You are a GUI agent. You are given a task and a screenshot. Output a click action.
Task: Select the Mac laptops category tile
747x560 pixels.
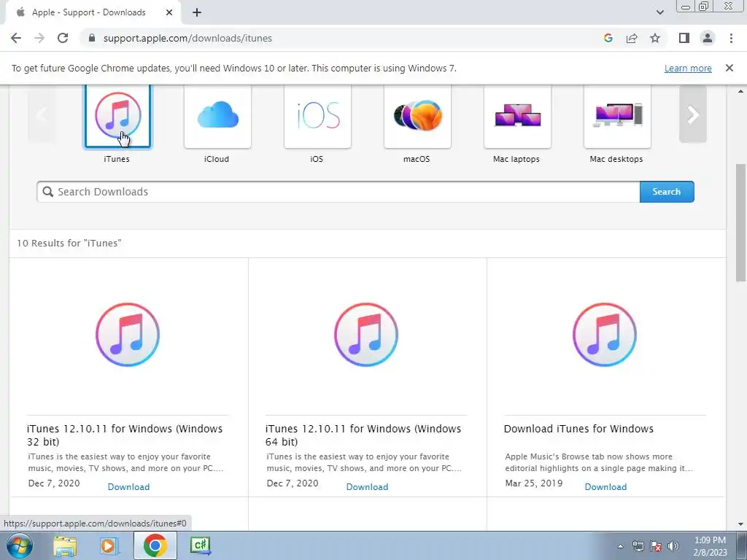click(517, 116)
